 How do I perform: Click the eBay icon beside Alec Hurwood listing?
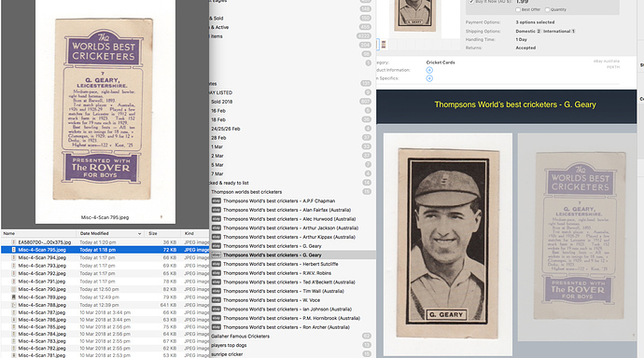point(216,219)
